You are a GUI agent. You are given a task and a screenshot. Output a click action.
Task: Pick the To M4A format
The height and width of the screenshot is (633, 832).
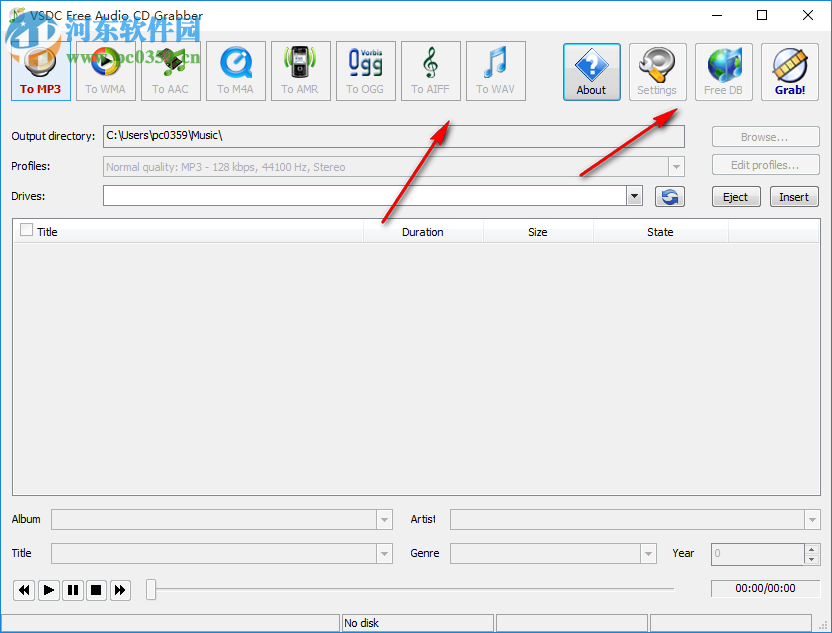[x=235, y=70]
